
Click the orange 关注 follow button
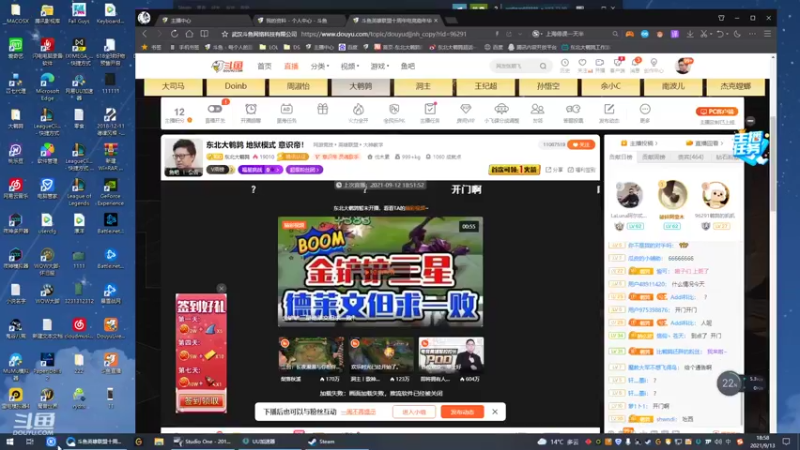click(x=581, y=145)
